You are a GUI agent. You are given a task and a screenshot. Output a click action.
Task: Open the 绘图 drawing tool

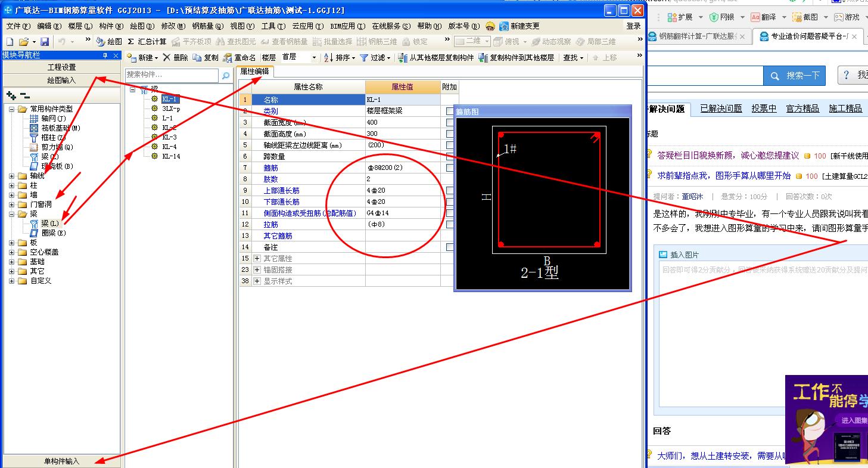pos(109,42)
